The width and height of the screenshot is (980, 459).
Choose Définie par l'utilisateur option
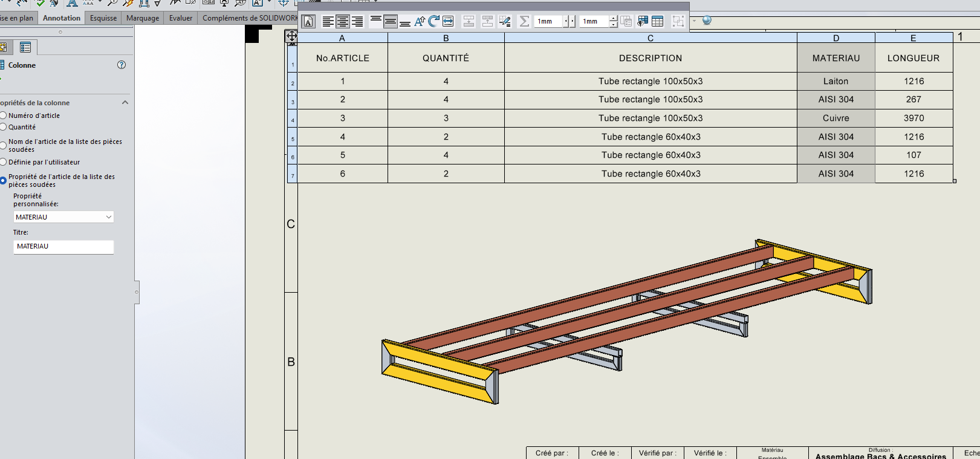[3, 162]
